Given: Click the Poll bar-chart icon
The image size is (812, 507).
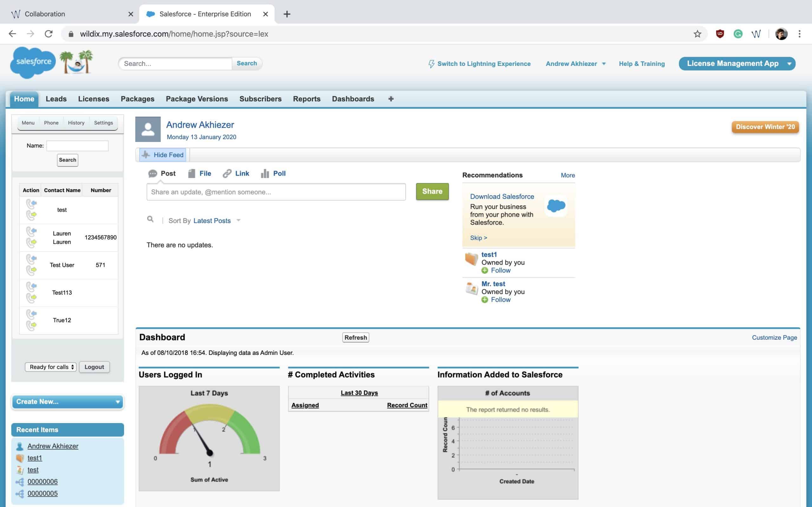Looking at the screenshot, I should point(265,173).
